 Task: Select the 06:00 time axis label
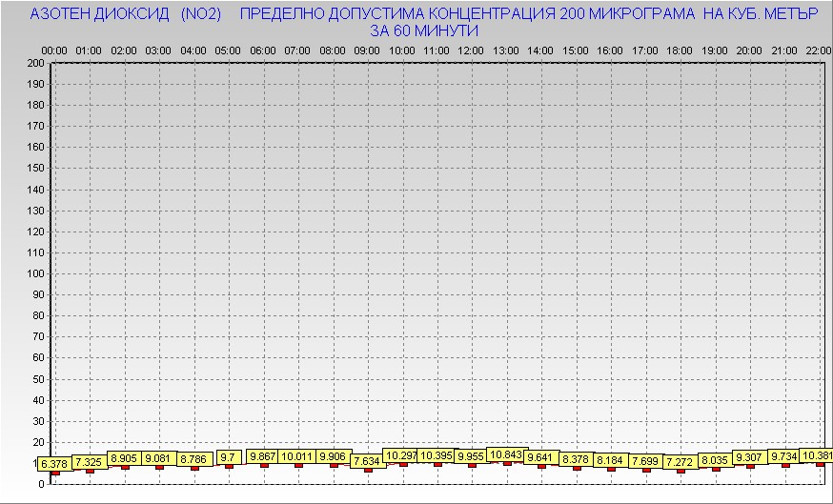(x=263, y=50)
